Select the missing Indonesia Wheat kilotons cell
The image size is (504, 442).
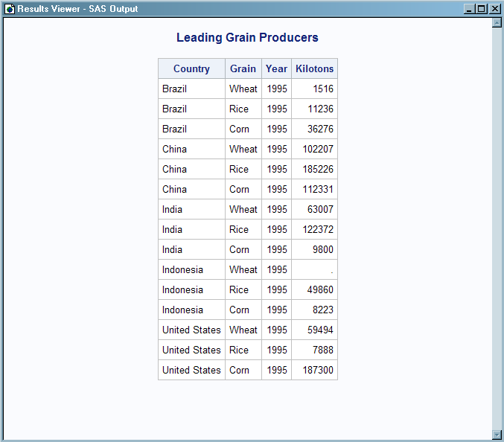click(314, 270)
